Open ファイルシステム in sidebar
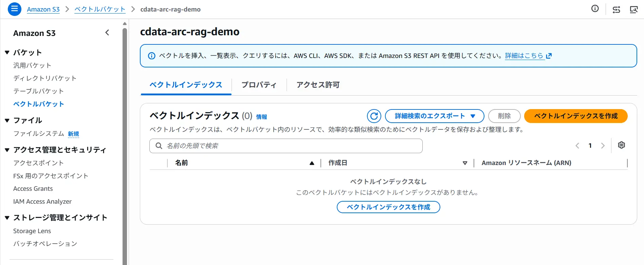This screenshot has width=644, height=265. [x=38, y=134]
